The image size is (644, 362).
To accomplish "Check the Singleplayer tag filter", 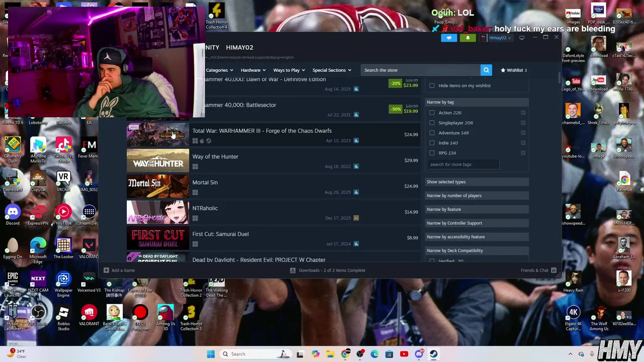I will [x=432, y=123].
